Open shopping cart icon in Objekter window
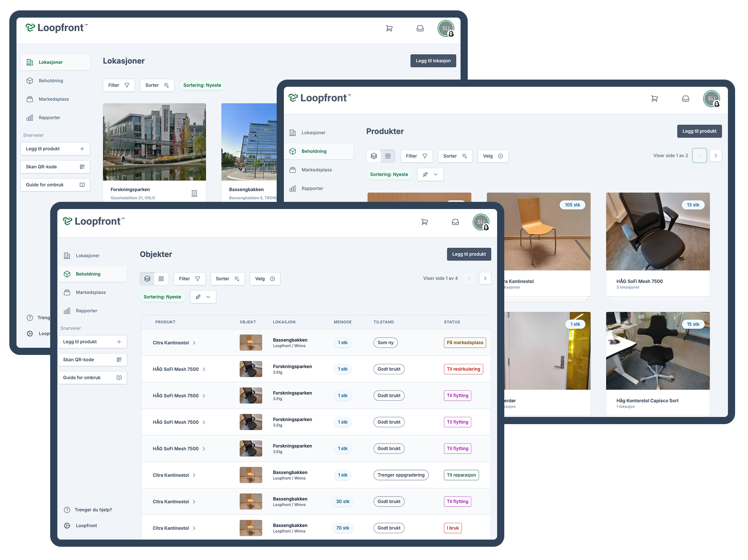Screen dimensions: 748x560 (424, 222)
